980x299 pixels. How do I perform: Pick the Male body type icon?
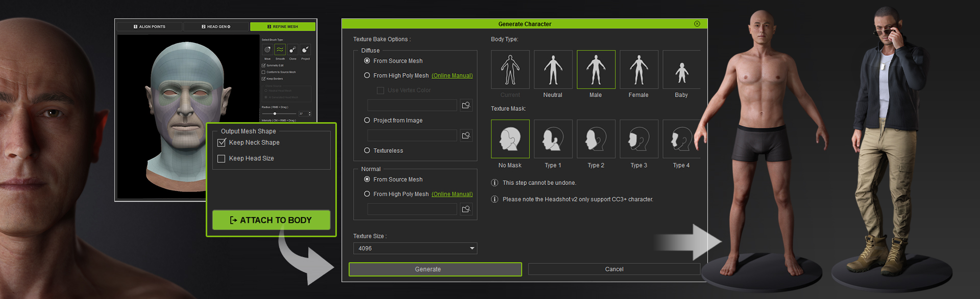pyautogui.click(x=596, y=70)
